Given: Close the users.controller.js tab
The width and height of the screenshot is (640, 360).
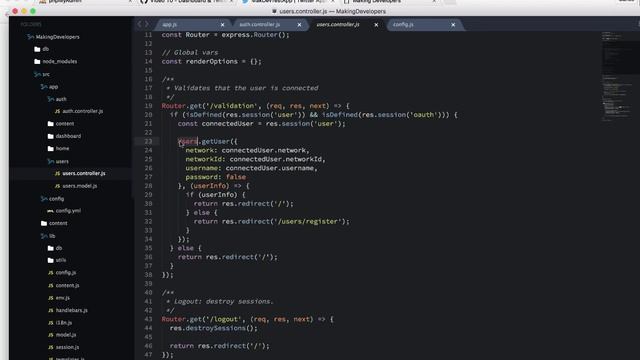Looking at the screenshot, I should [x=376, y=25].
